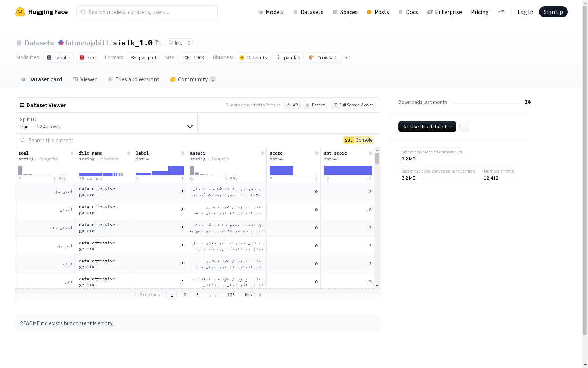Click the heart like button
588x368 pixels.
(175, 43)
